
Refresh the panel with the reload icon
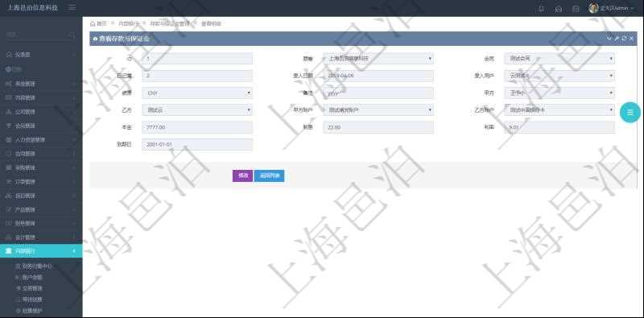624,38
